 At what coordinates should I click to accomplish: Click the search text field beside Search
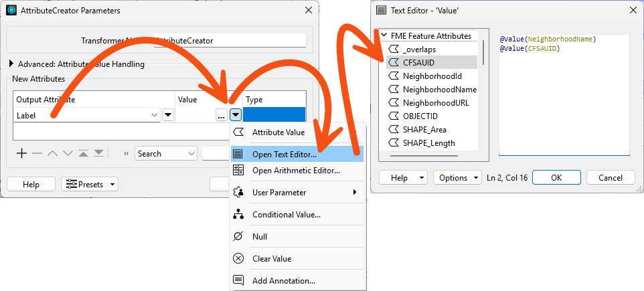click(216, 153)
